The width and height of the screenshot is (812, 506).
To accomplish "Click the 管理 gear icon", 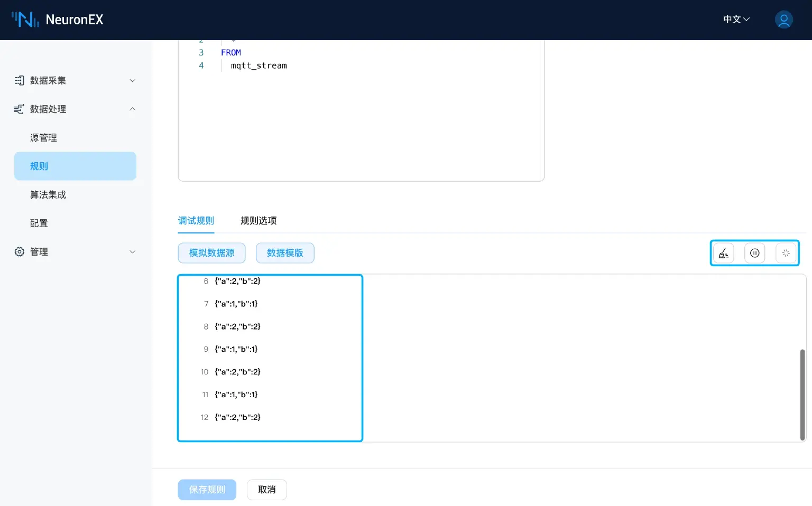I will [x=19, y=252].
